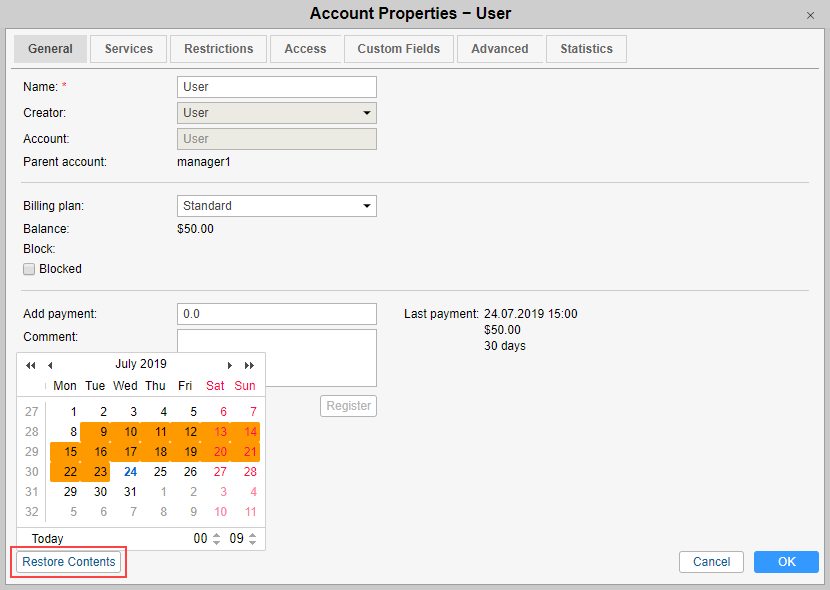830x590 pixels.
Task: Go to previous year in calendar
Action: click(x=31, y=365)
